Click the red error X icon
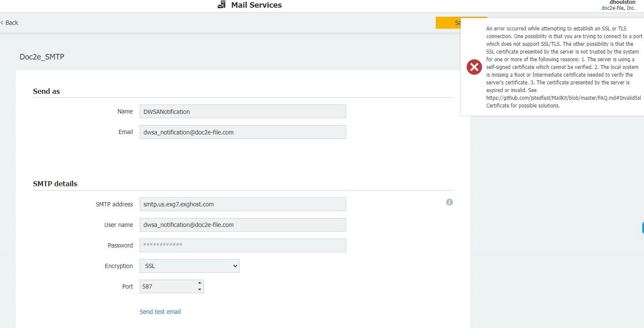 tap(474, 67)
